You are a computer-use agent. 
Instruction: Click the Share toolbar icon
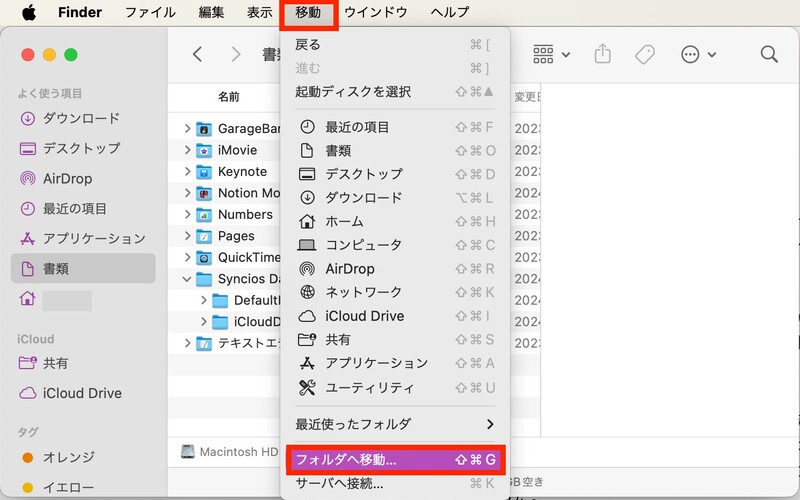(603, 54)
